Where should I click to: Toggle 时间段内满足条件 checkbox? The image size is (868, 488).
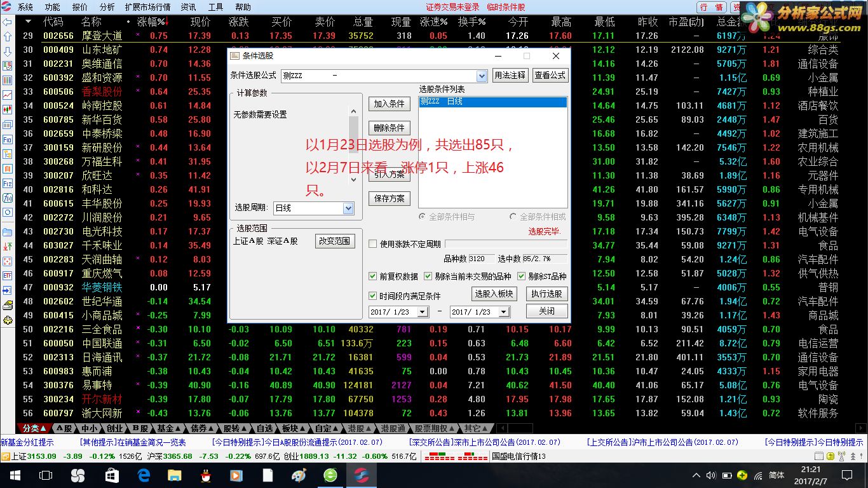373,296
